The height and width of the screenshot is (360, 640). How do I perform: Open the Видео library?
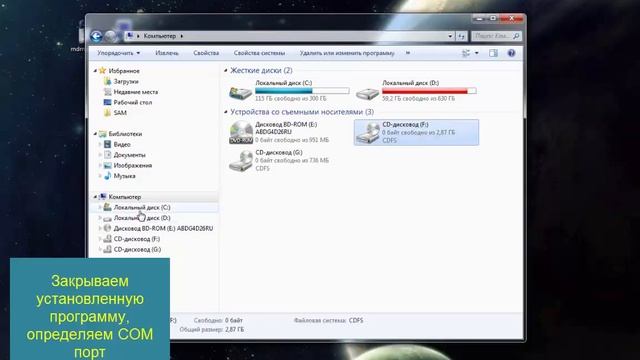pyautogui.click(x=122, y=144)
